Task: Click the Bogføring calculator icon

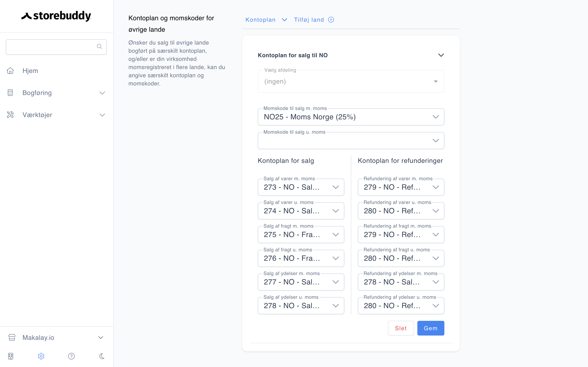Action: tap(10, 93)
